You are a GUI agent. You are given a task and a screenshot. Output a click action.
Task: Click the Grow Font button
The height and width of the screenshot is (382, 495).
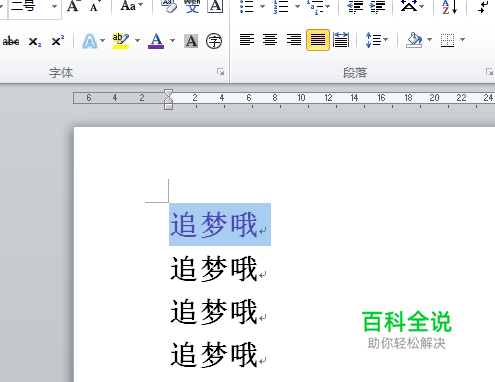click(73, 6)
